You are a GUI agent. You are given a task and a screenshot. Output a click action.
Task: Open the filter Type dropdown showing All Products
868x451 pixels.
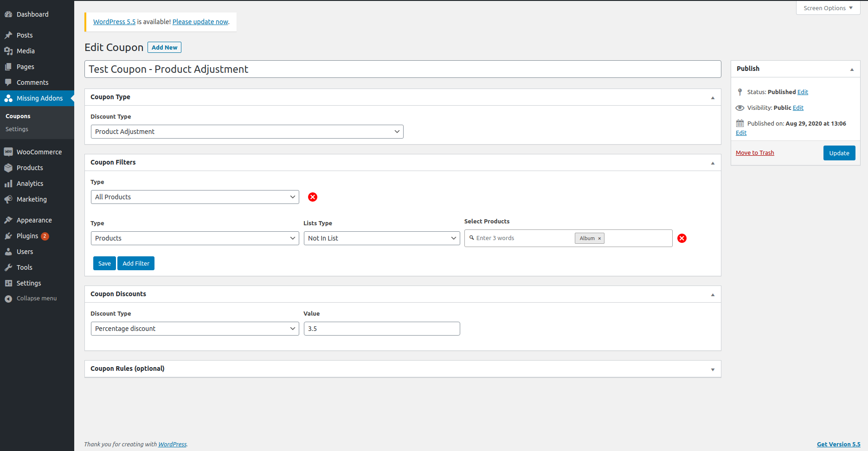point(195,197)
